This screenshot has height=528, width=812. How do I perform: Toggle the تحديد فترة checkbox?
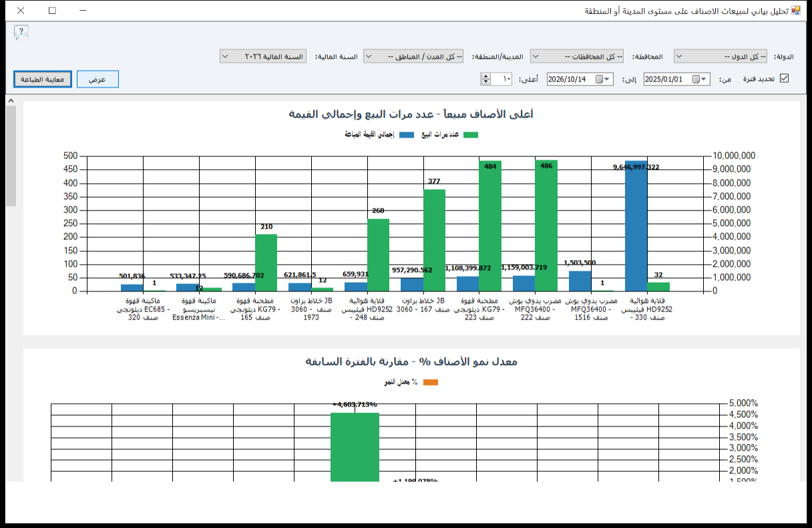click(x=785, y=78)
